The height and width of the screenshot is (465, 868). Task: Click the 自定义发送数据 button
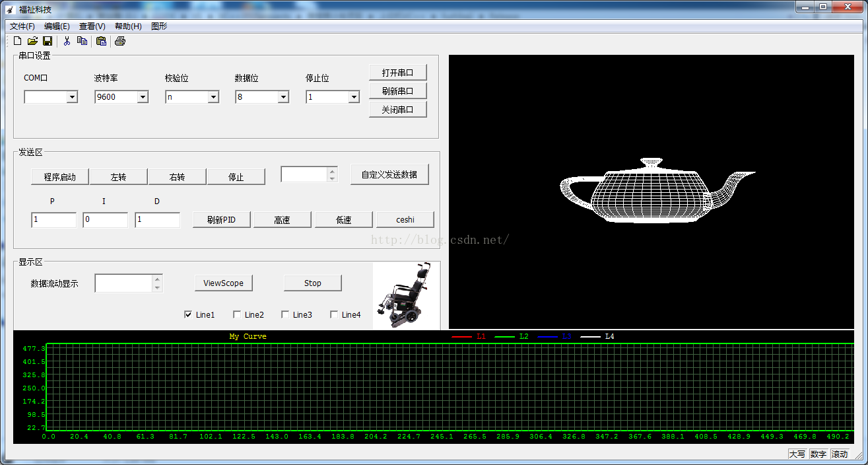click(389, 175)
